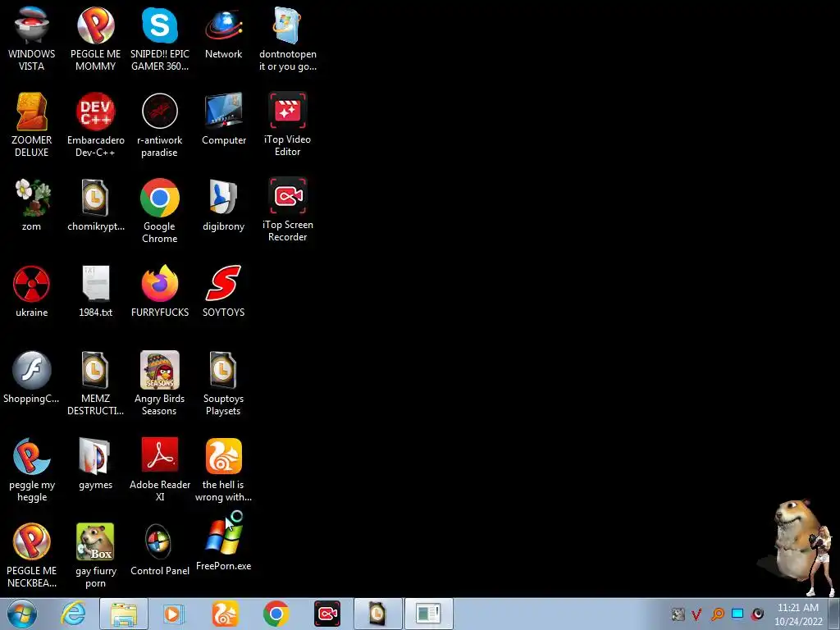
Task: Open the Network desktop icon
Action: tap(223, 33)
